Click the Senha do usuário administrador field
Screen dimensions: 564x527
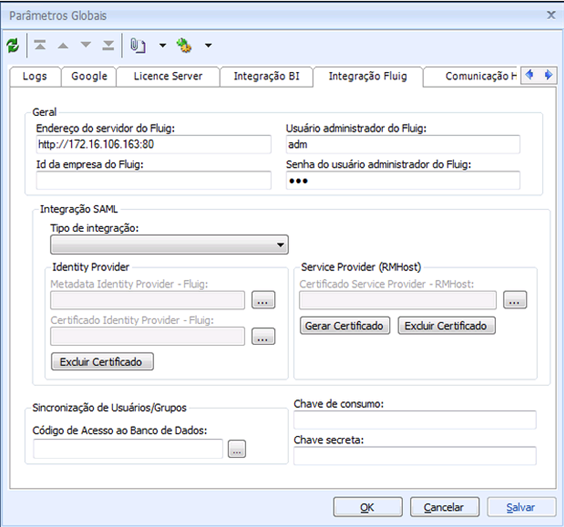[x=403, y=181]
